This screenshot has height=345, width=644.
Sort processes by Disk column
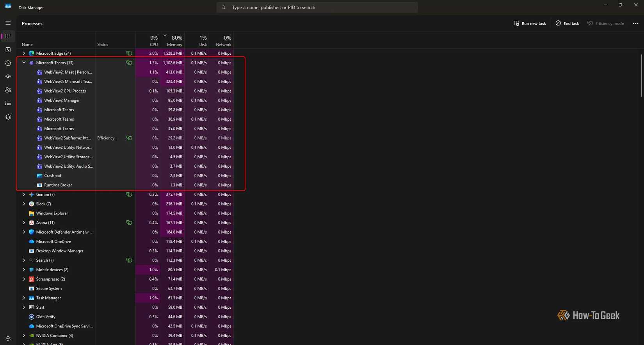[197, 40]
